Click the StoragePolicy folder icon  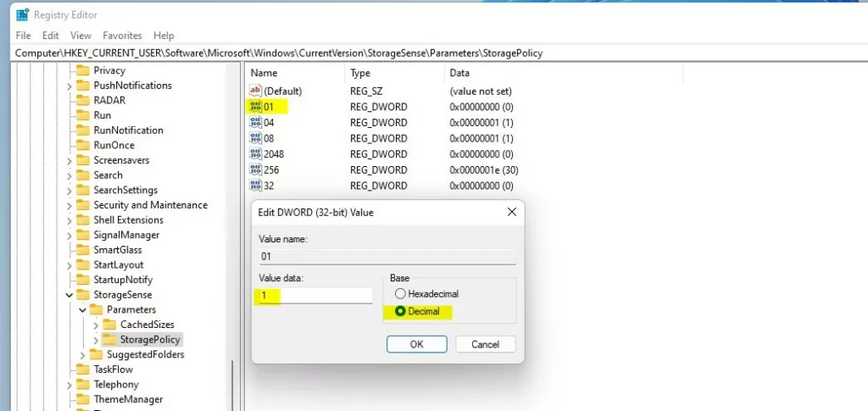[109, 339]
